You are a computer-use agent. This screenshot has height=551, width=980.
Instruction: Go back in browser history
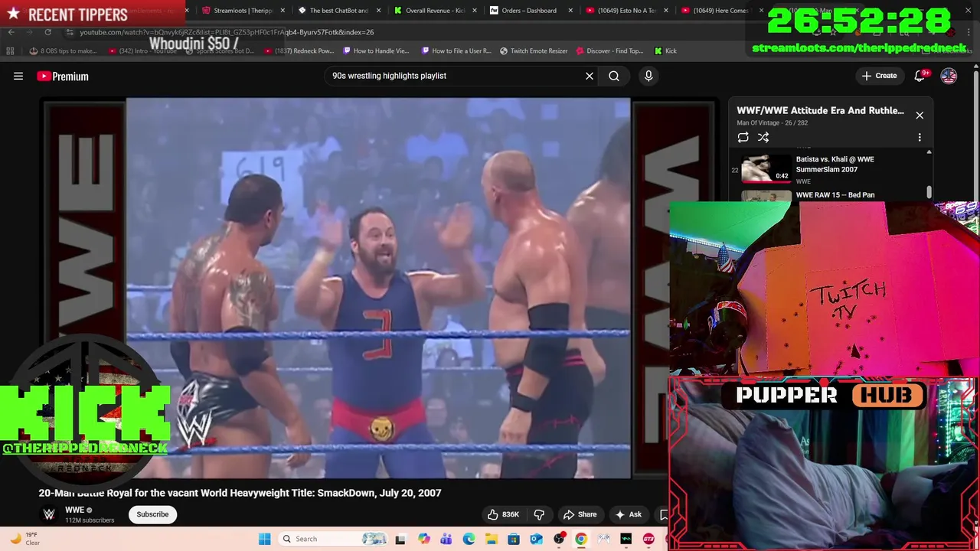click(11, 32)
